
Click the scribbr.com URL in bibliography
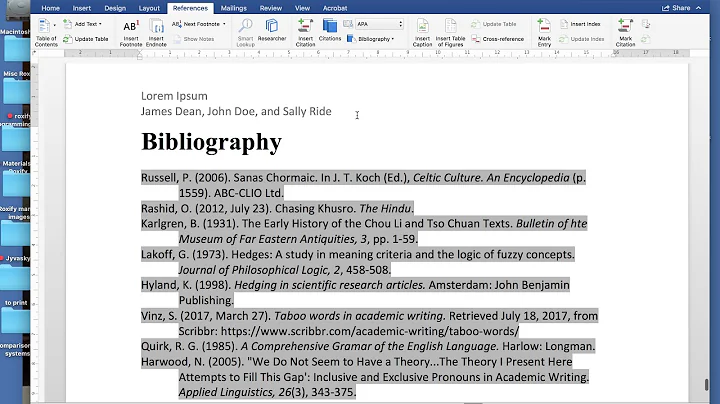[x=370, y=331]
